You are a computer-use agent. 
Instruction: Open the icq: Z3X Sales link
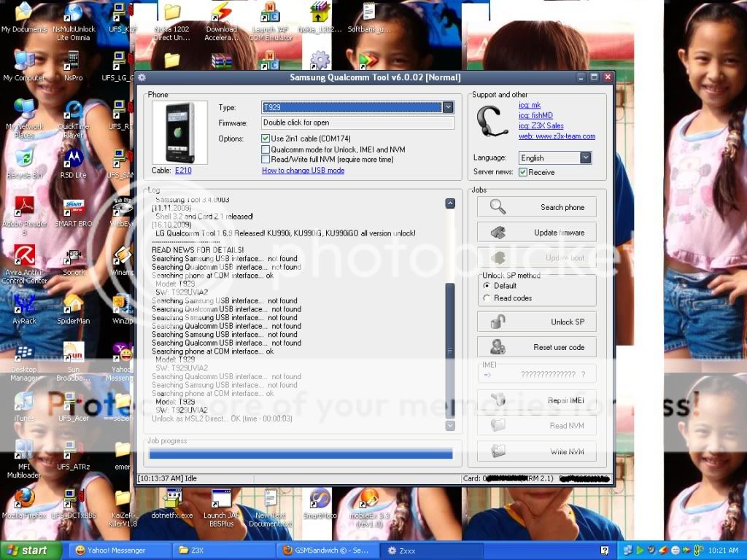[541, 125]
